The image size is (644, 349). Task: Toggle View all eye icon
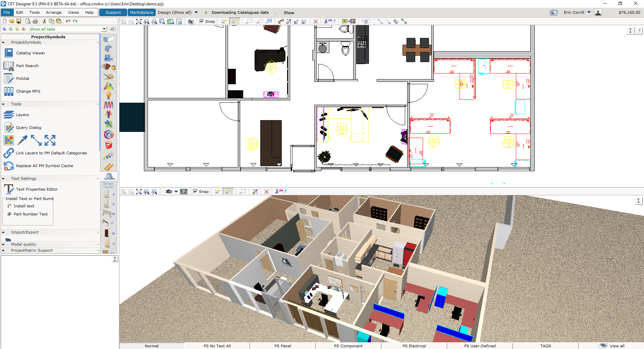[x=603, y=346]
